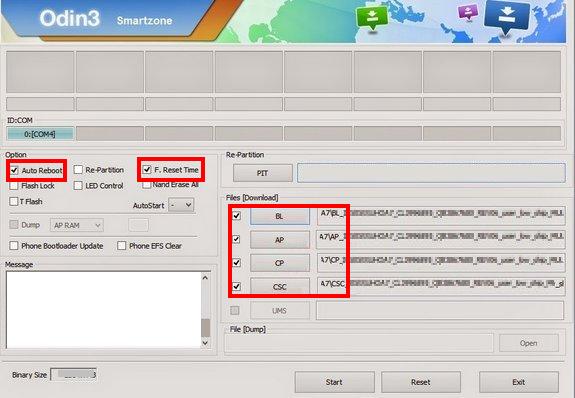
Task: Click the AP file path field
Action: (x=441, y=240)
